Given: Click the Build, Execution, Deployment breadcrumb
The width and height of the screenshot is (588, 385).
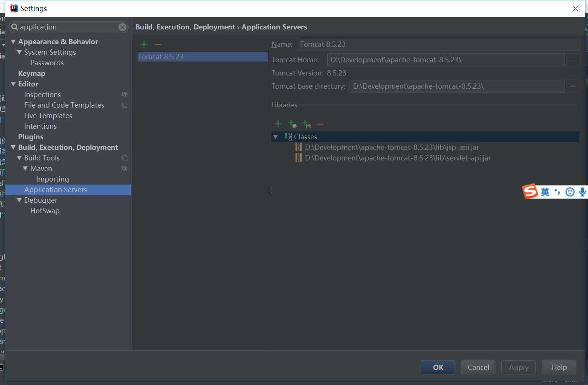Looking at the screenshot, I should click(x=185, y=27).
